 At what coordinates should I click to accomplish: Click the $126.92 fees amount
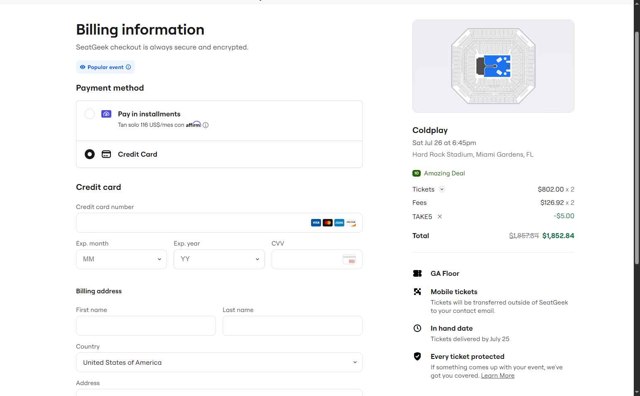click(552, 202)
